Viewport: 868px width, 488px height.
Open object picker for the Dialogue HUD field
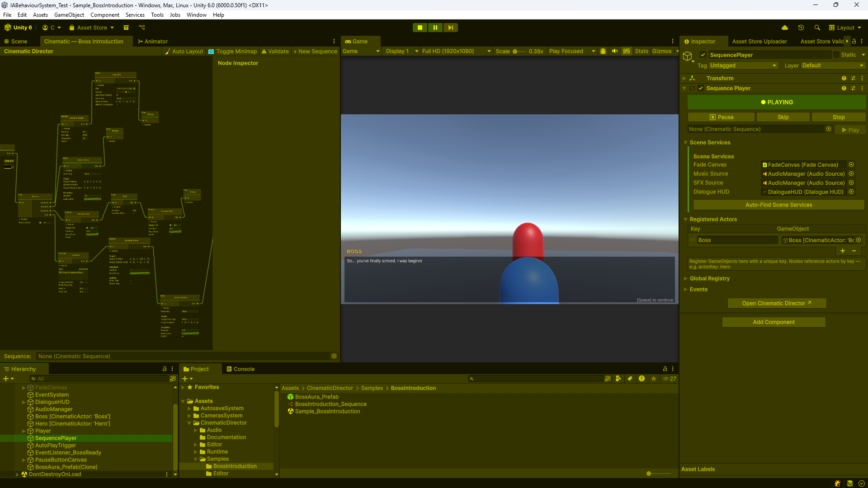(x=851, y=192)
